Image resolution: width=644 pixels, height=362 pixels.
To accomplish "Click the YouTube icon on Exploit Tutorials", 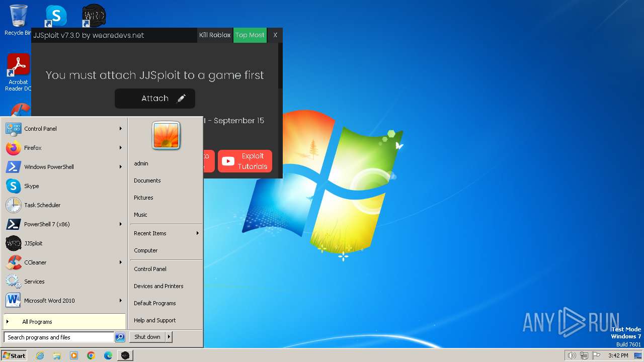I will [x=228, y=161].
